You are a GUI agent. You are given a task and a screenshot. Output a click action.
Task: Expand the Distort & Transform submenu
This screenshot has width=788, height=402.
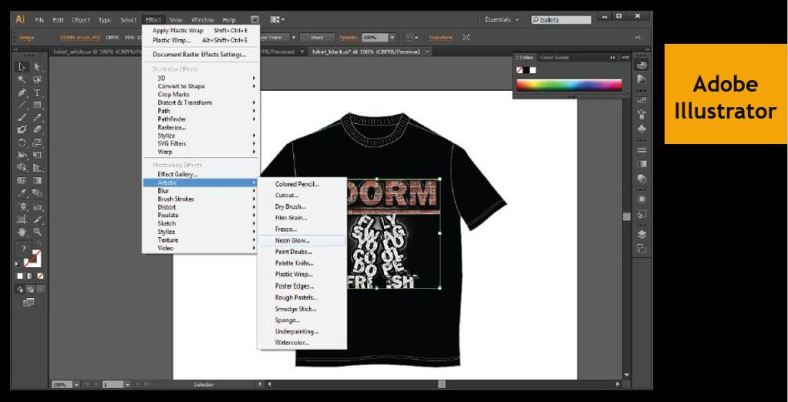(x=200, y=103)
